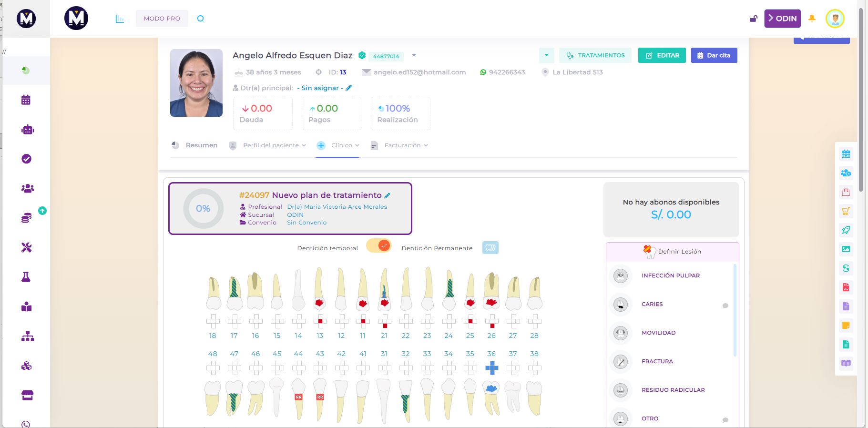Click the 0.00 Pagos card
The height and width of the screenshot is (428, 868).
click(331, 113)
